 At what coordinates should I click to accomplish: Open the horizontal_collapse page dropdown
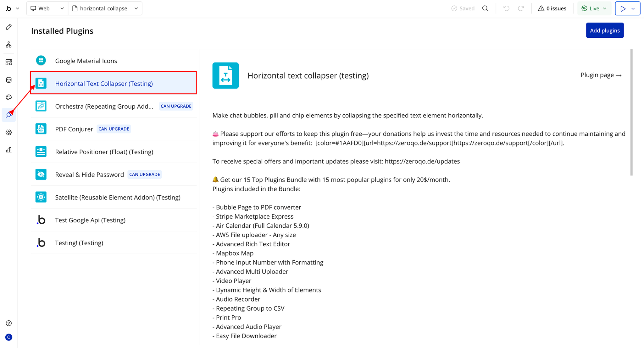click(105, 8)
